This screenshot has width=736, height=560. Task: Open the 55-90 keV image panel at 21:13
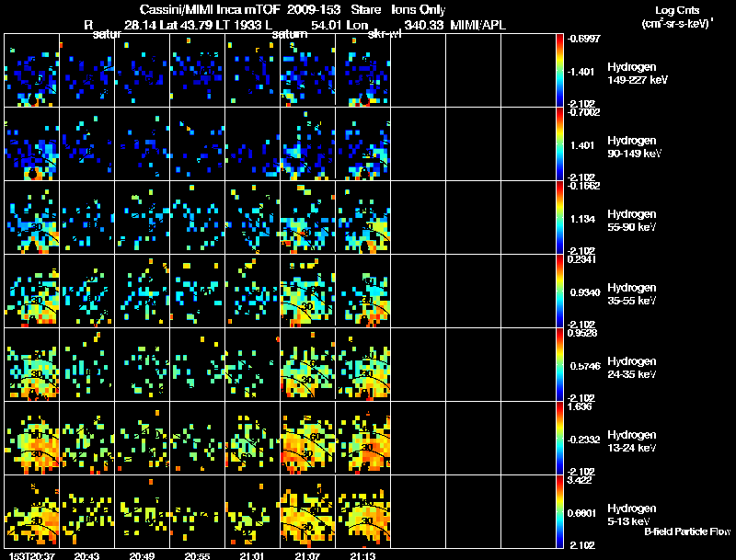point(363,218)
